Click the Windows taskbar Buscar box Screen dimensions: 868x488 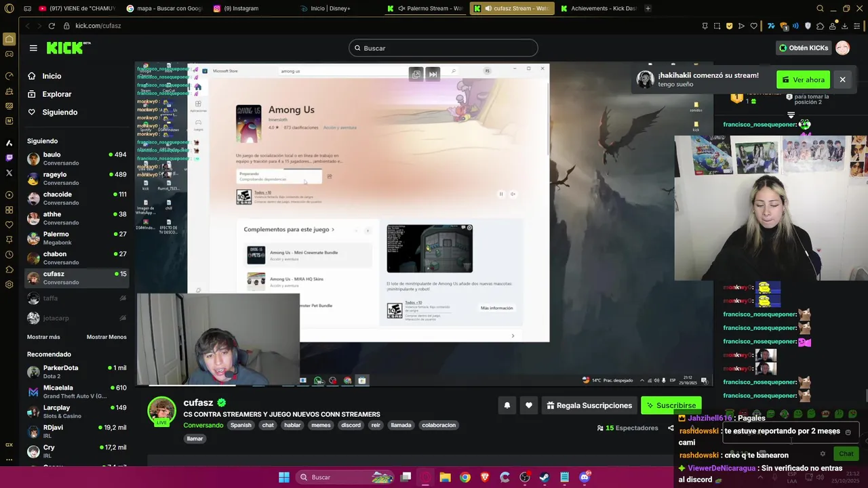(x=346, y=477)
